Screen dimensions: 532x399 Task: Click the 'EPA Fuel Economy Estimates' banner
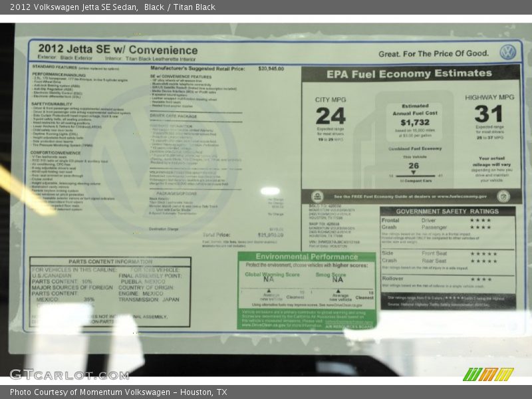click(x=409, y=74)
